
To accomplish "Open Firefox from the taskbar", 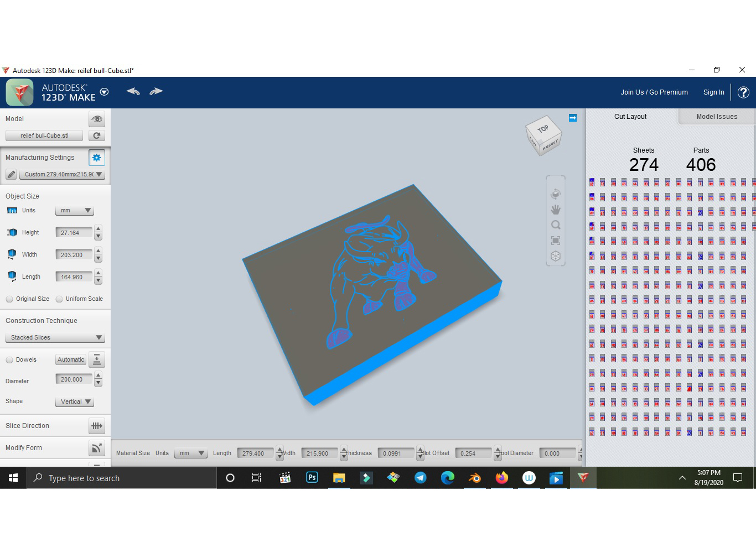I will (502, 478).
